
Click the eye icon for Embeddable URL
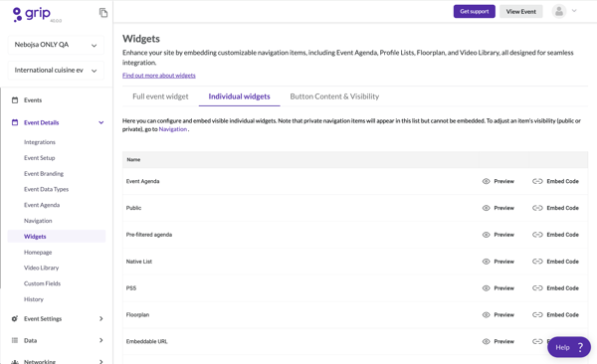click(x=486, y=341)
